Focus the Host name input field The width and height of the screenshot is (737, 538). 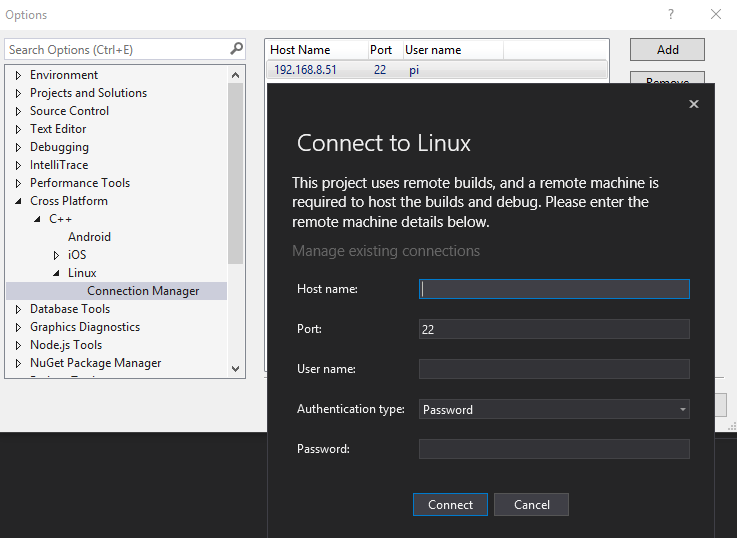point(554,289)
